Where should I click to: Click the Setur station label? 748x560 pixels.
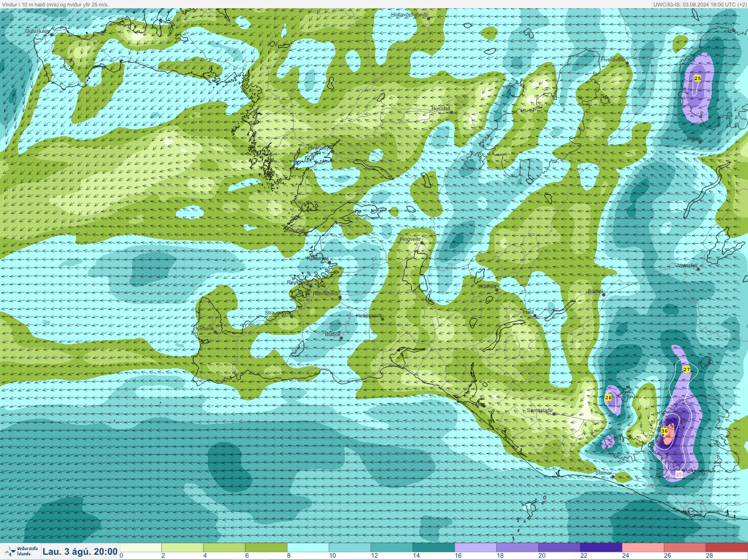point(692,139)
